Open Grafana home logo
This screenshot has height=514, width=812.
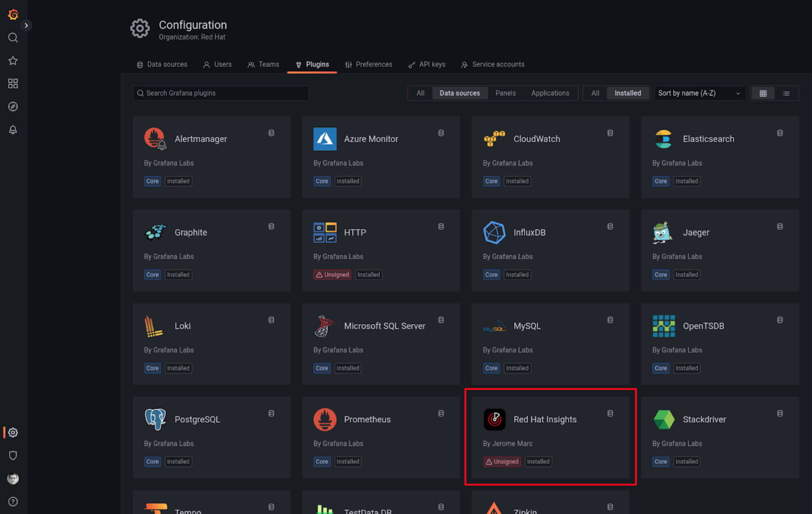pyautogui.click(x=13, y=14)
